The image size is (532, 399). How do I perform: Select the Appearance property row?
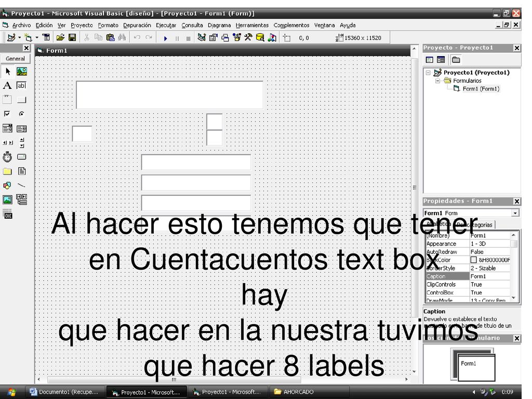click(468, 244)
